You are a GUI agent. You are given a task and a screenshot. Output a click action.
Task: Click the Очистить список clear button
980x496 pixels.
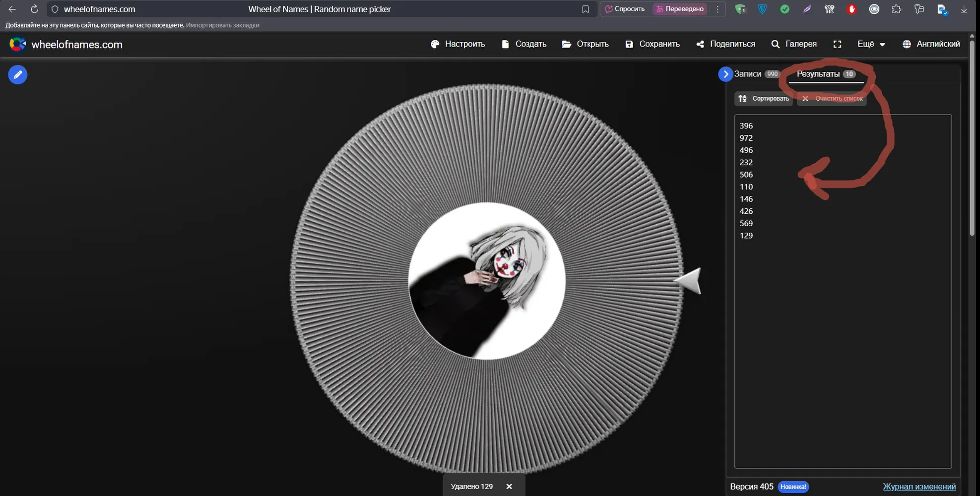click(832, 99)
